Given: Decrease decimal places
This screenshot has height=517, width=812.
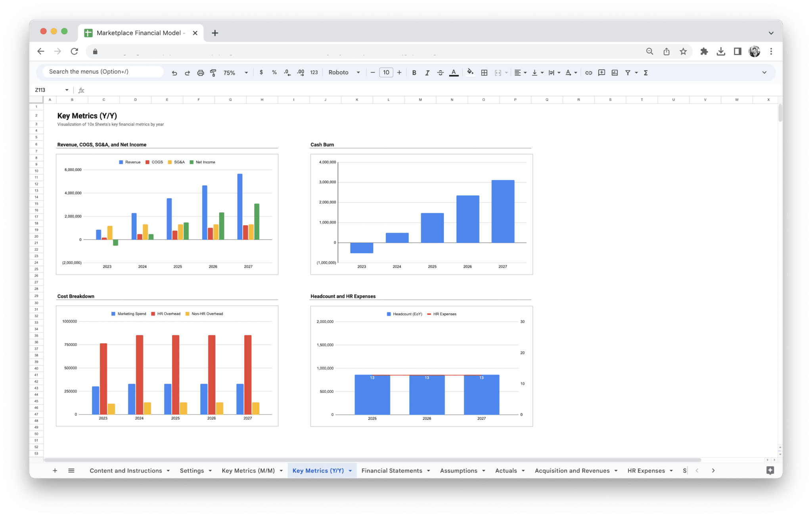Looking at the screenshot, I should pyautogui.click(x=287, y=72).
